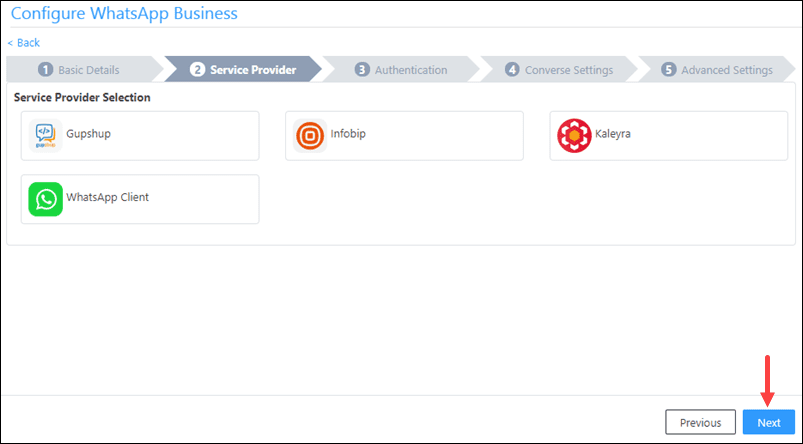
Task: Select step number 4 circle icon
Action: (512, 70)
